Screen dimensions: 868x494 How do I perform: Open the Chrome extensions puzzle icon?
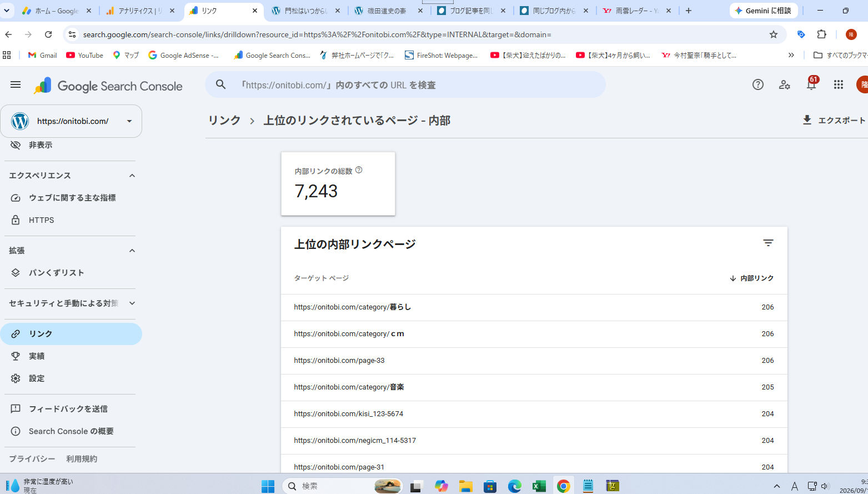click(822, 34)
